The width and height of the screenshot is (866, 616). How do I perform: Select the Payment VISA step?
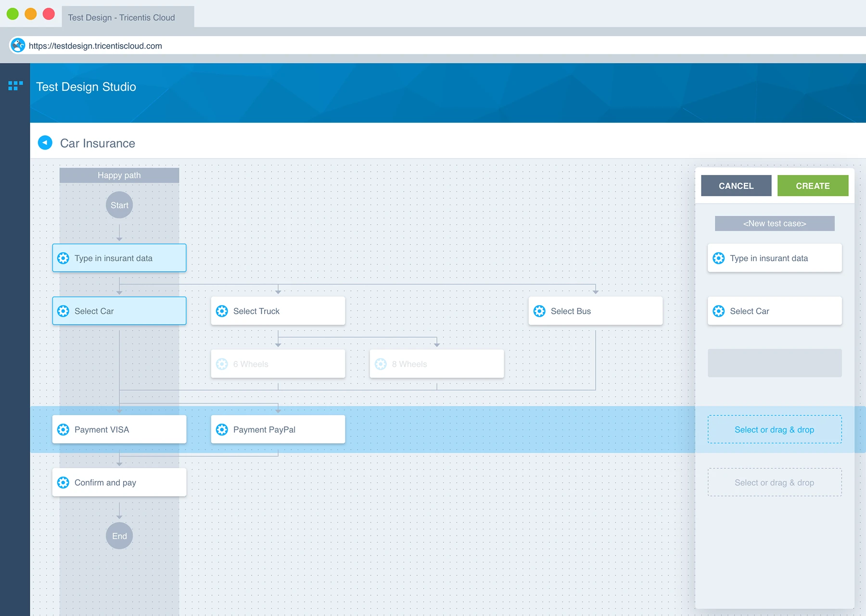coord(119,430)
